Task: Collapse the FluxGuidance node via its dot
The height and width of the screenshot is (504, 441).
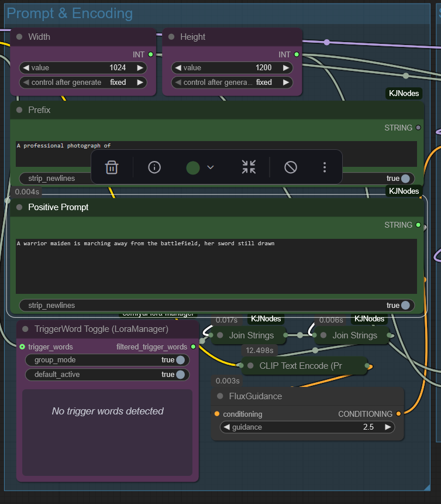Action: pyautogui.click(x=220, y=396)
